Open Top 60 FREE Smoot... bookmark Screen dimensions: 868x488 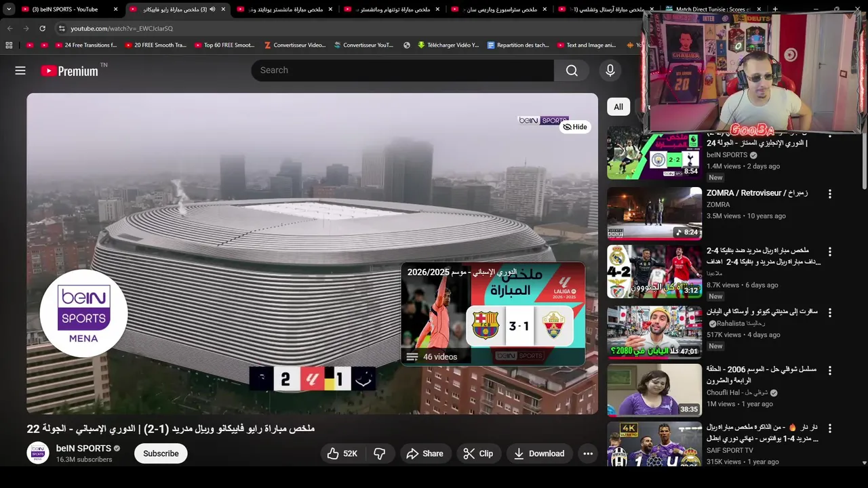[x=224, y=45]
